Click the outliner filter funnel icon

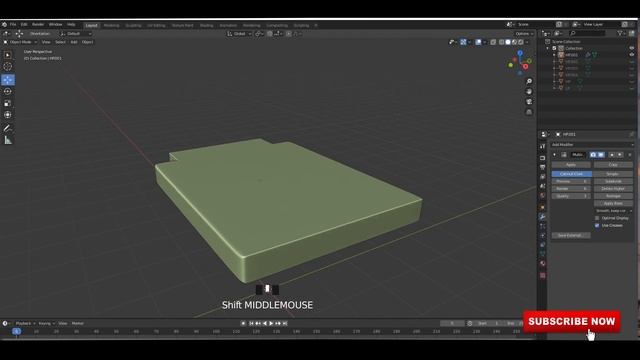[620, 33]
